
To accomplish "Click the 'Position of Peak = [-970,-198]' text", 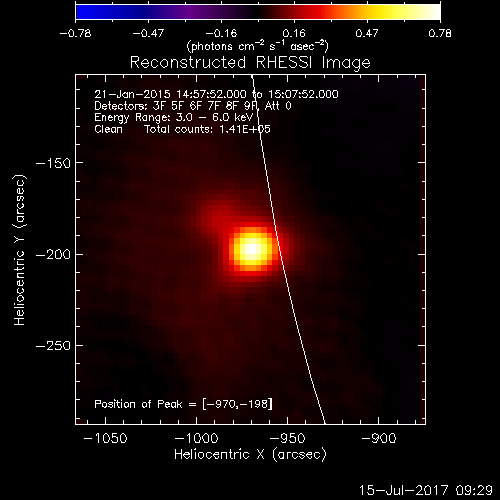I will click(x=183, y=404).
